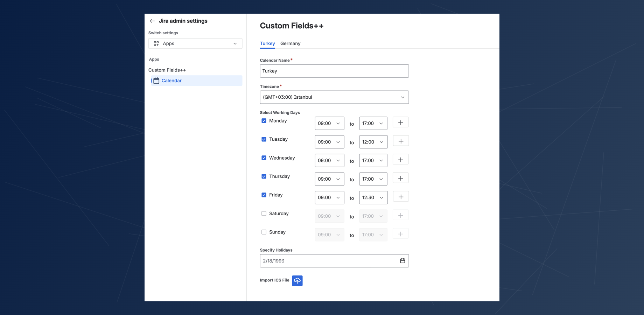Enable Saturday as a working day
This screenshot has height=315, width=644.
click(264, 213)
